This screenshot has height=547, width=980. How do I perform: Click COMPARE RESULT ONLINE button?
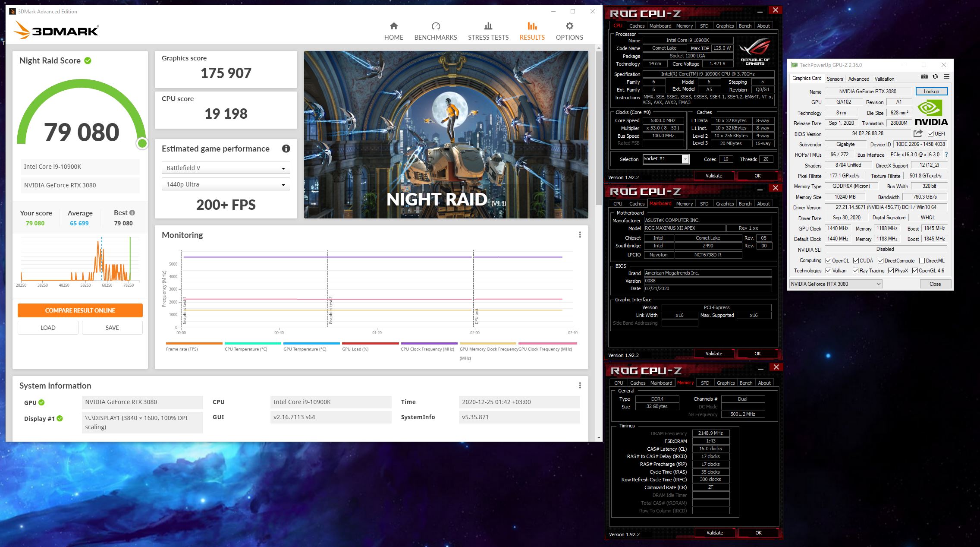tap(80, 310)
